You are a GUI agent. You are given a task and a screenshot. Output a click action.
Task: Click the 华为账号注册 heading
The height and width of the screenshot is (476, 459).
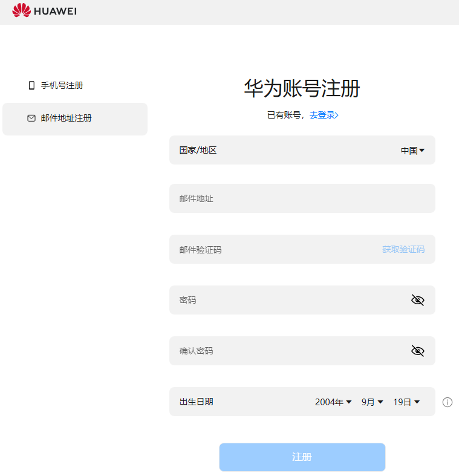click(302, 88)
